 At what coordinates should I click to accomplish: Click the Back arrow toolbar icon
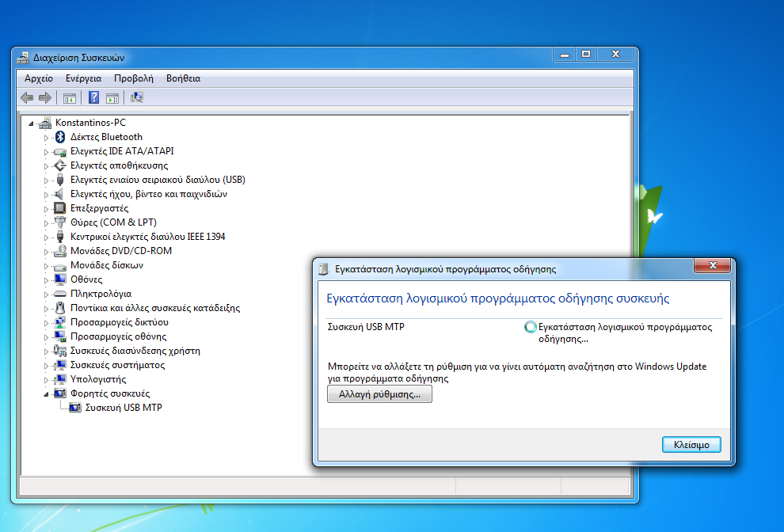click(27, 97)
